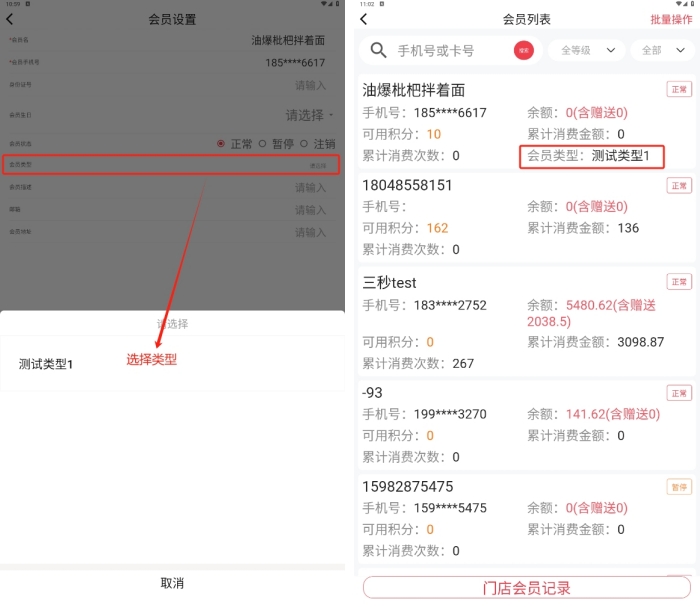Select 暂停 member status radio
The width and height of the screenshot is (700, 607).
tap(262, 144)
